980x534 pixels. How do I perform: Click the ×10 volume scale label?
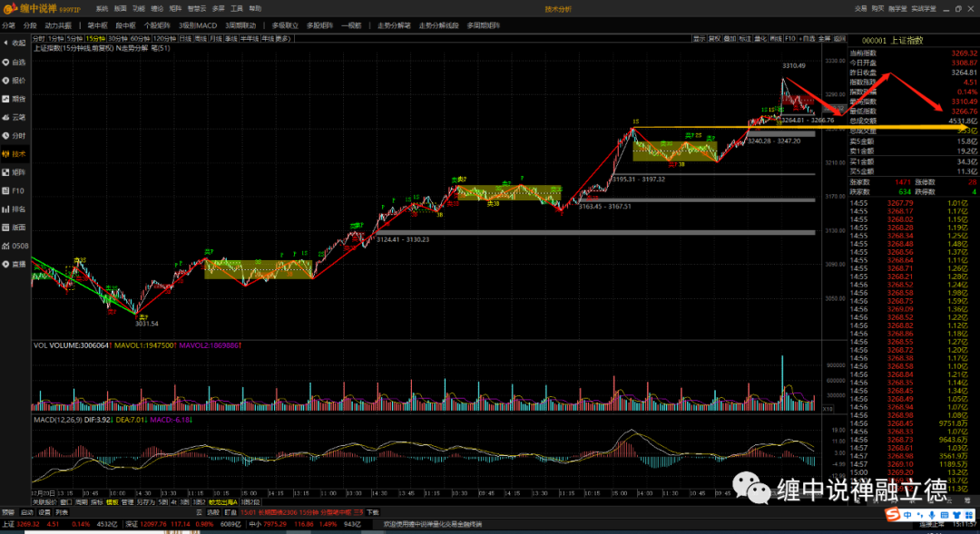coord(827,409)
